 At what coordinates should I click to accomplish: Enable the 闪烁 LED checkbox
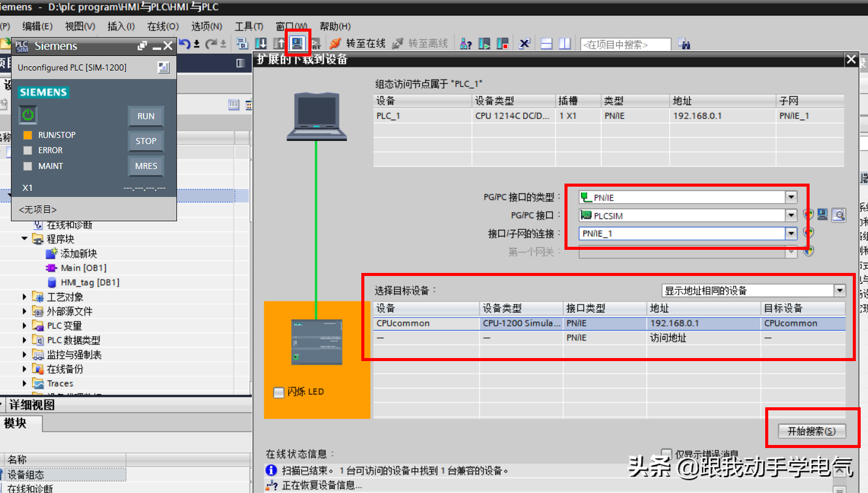click(x=279, y=393)
